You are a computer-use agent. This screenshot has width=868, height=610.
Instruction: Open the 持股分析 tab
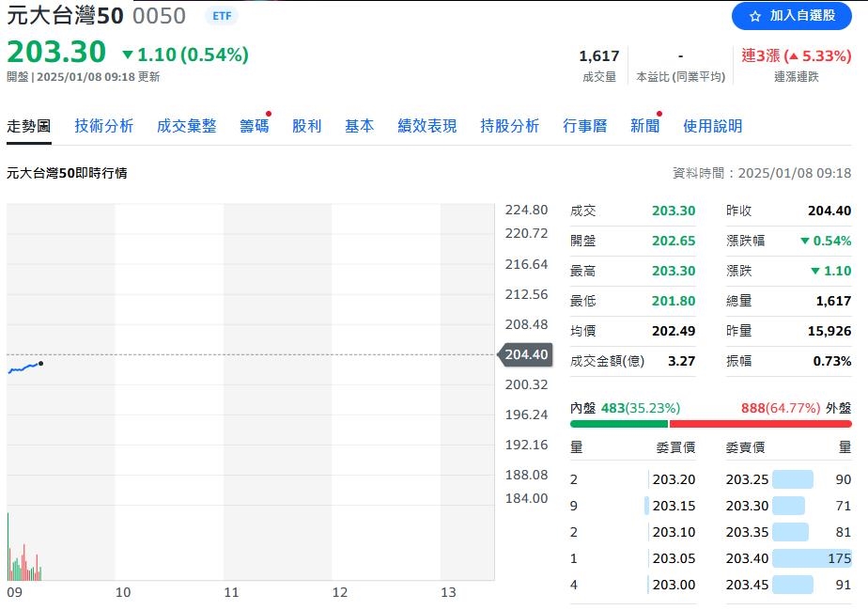tap(510, 124)
